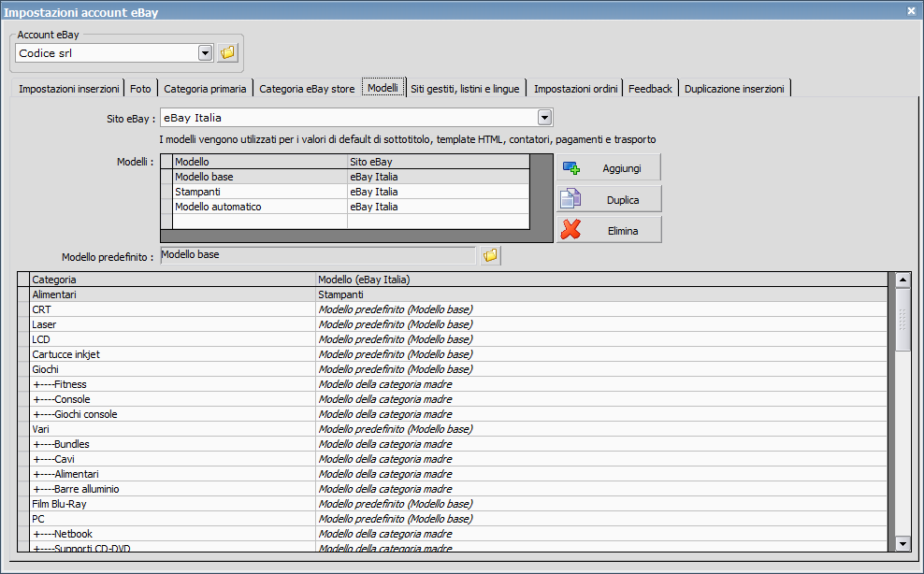Open folder icon next to Modello predefinito
Screen dimensions: 924x574
[x=490, y=255]
